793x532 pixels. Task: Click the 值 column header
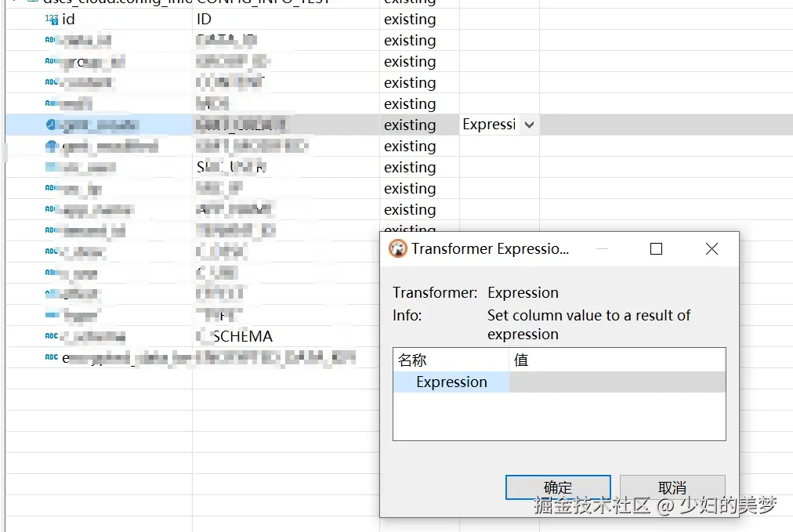[x=520, y=360]
